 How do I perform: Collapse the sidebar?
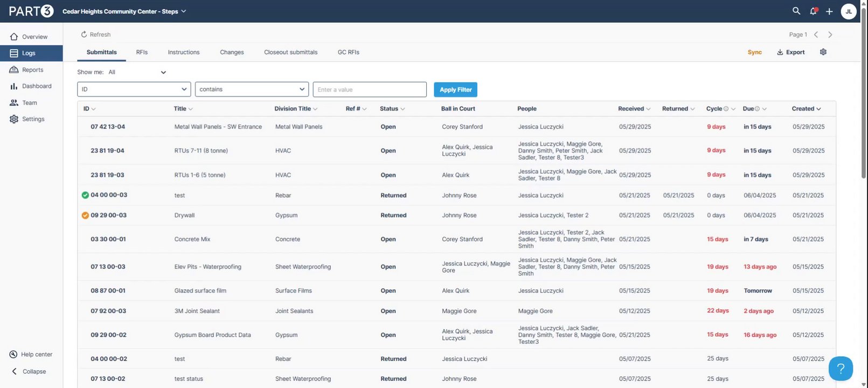click(29, 371)
